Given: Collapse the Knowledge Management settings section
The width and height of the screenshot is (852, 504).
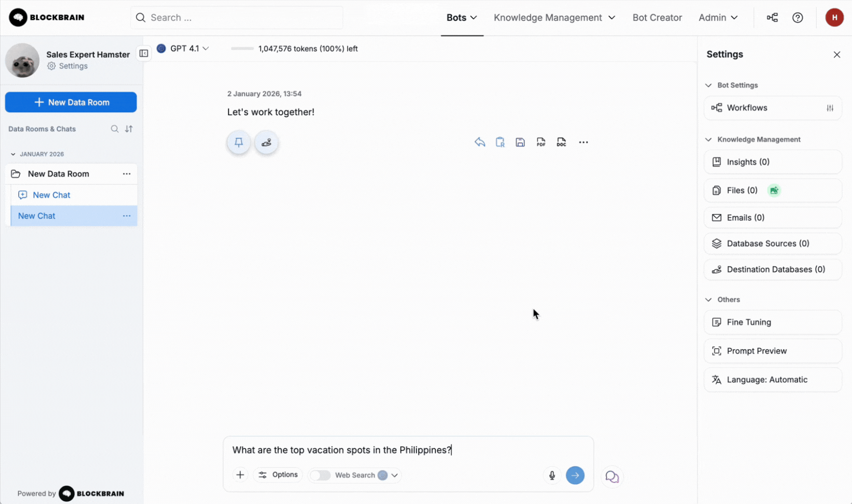Looking at the screenshot, I should [x=709, y=140].
